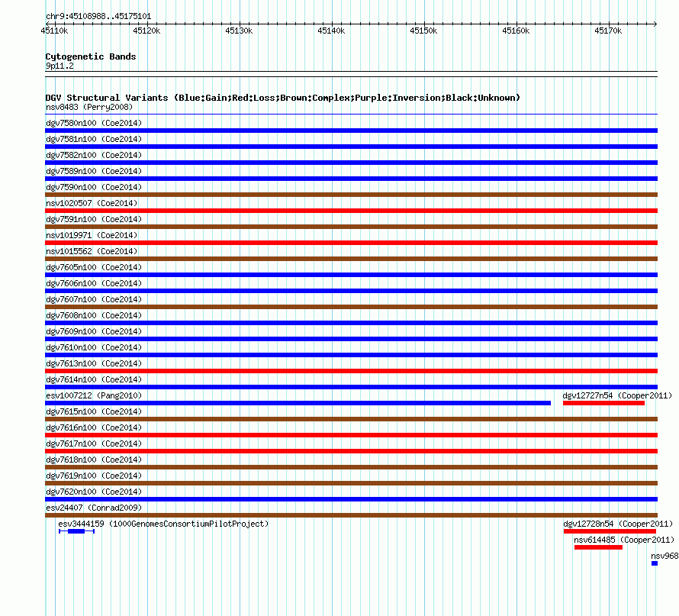Select the dgv7620n100 (Coe2014) label
Viewport: 679px width, 616px height.
click(x=94, y=492)
